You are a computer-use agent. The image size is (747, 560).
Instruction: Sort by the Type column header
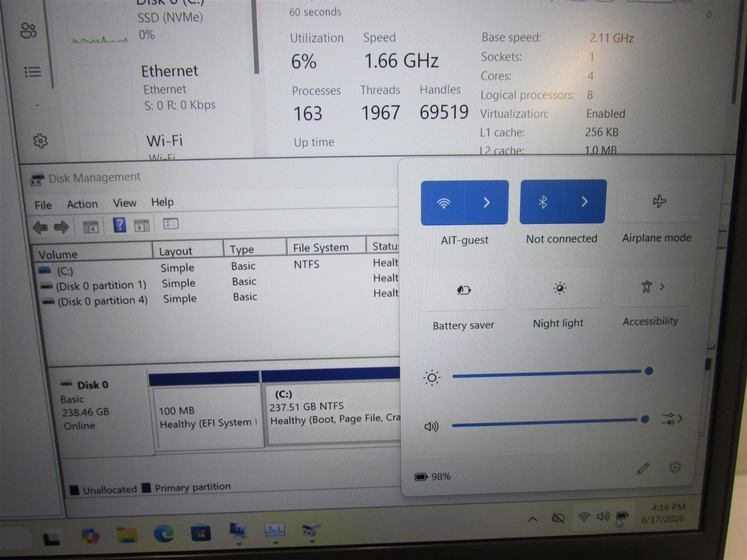255,249
